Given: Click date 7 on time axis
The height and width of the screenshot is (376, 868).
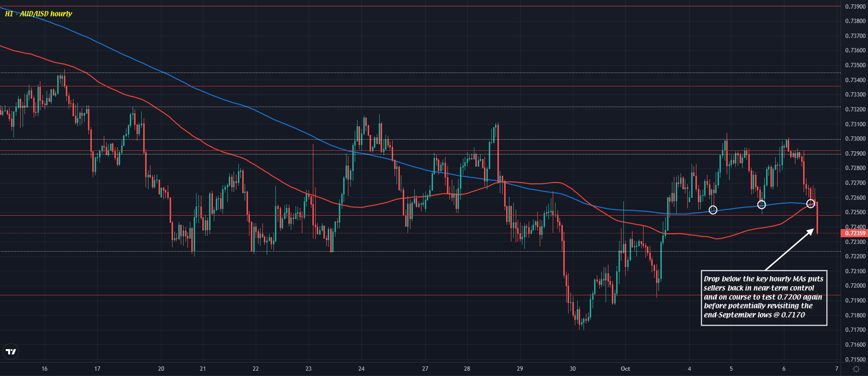Looking at the screenshot, I should (x=837, y=369).
